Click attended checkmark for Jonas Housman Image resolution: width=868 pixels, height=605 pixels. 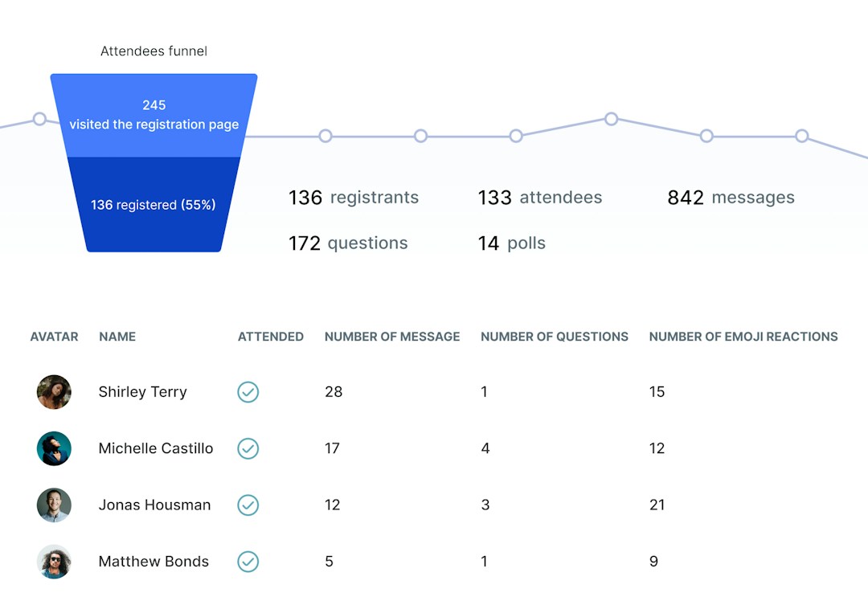tap(248, 505)
